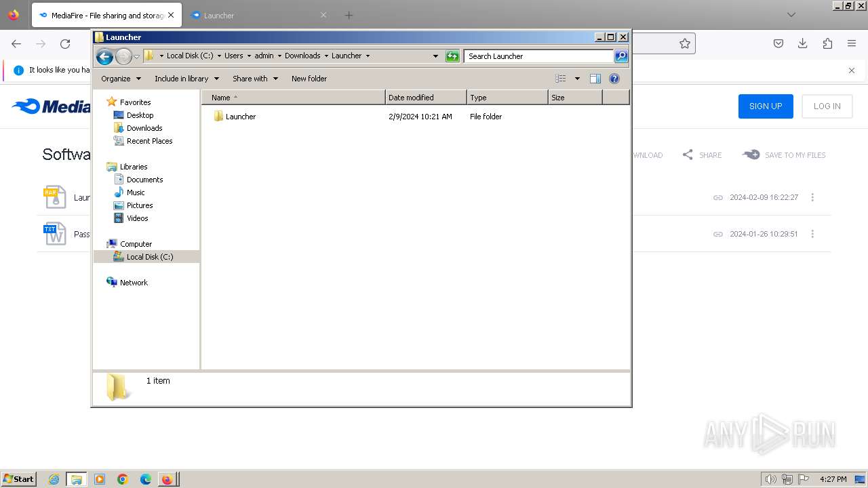Change view with the views icon
The image size is (868, 488).
coord(561,79)
